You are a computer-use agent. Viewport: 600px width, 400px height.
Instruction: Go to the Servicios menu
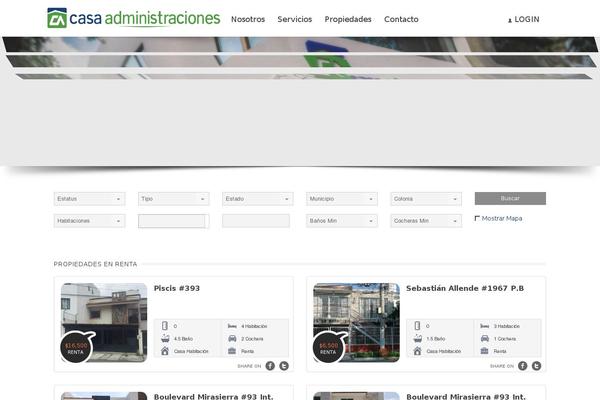[295, 19]
